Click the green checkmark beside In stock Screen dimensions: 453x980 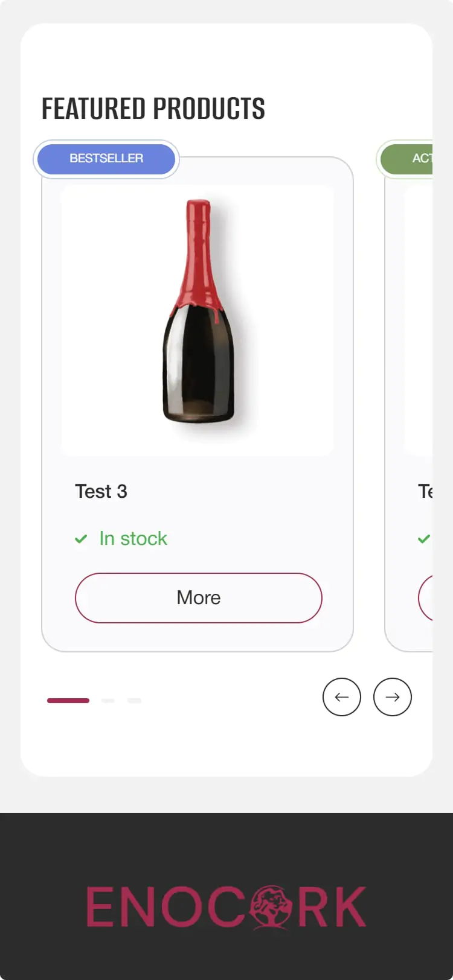(81, 539)
